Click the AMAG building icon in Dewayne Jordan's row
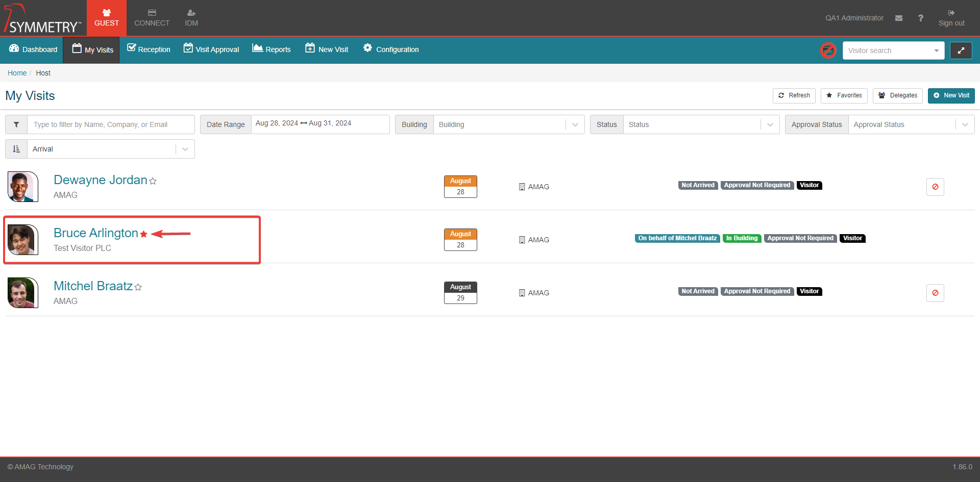Image resolution: width=980 pixels, height=482 pixels. pyautogui.click(x=522, y=187)
